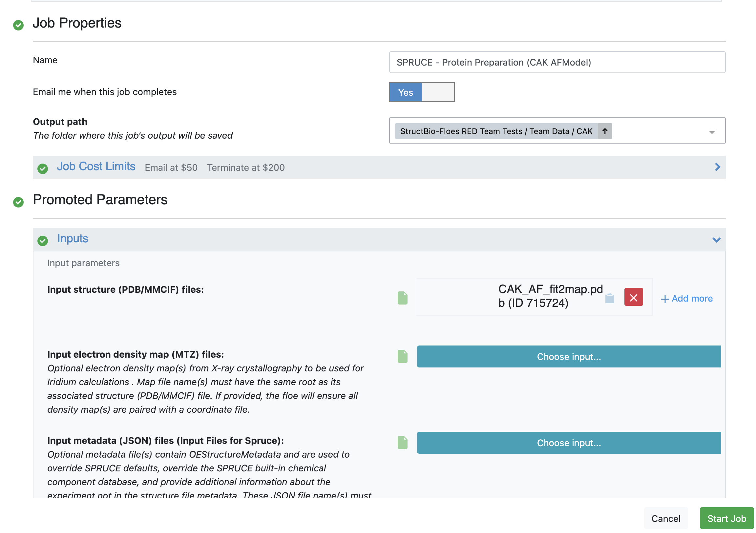Click the Inputs section heading
The width and height of the screenshot is (756, 533).
pyautogui.click(x=73, y=239)
